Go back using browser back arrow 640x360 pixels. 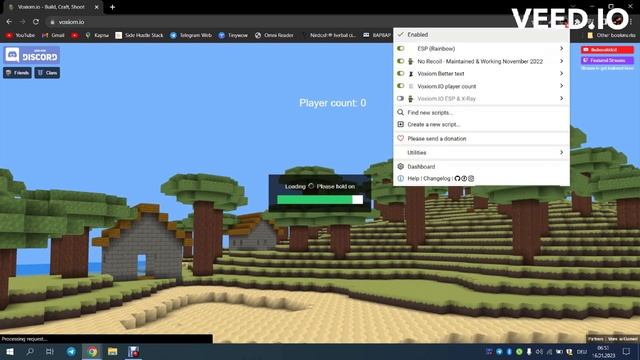pyautogui.click(x=9, y=22)
